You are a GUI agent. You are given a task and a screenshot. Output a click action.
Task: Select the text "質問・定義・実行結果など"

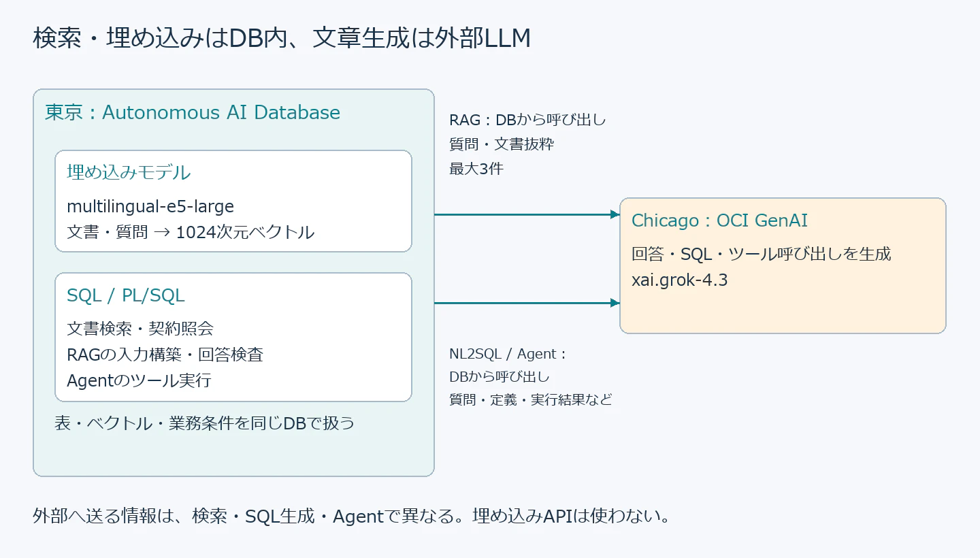531,400
